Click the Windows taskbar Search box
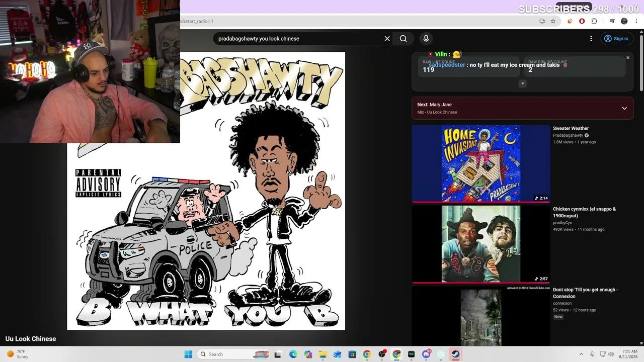This screenshot has height=362, width=644. (234, 354)
